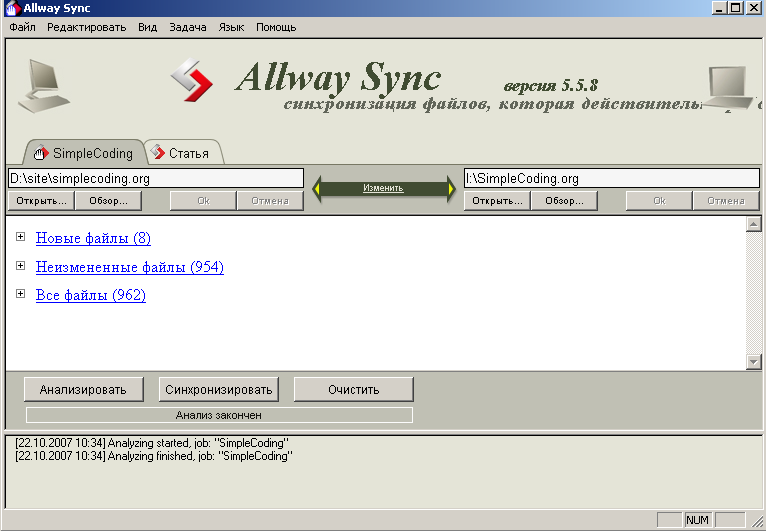The image size is (766, 531).
Task: Maximize the Allway Sync window
Action: click(x=735, y=8)
